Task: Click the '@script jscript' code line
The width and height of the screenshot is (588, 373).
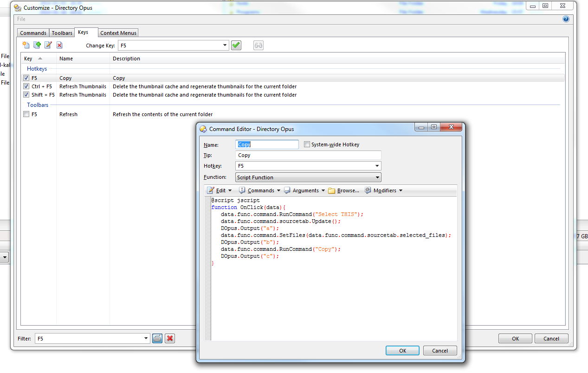Action: [x=235, y=200]
